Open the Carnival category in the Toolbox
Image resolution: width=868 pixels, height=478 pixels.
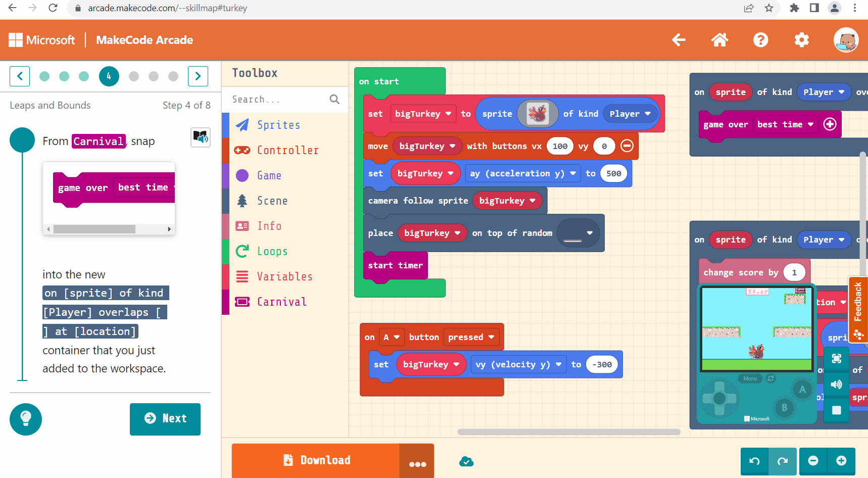[x=282, y=302]
